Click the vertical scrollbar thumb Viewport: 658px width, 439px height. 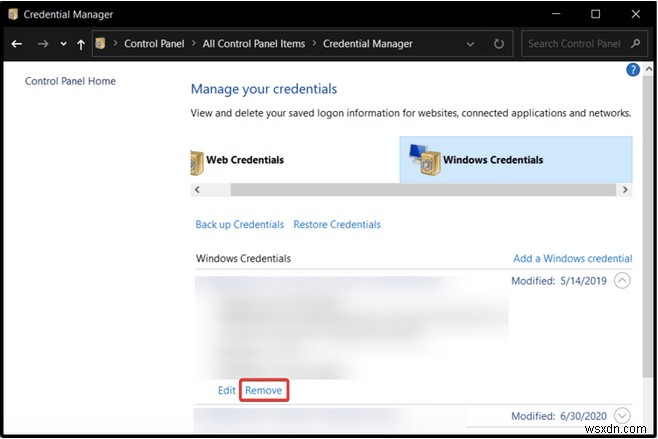(648, 225)
